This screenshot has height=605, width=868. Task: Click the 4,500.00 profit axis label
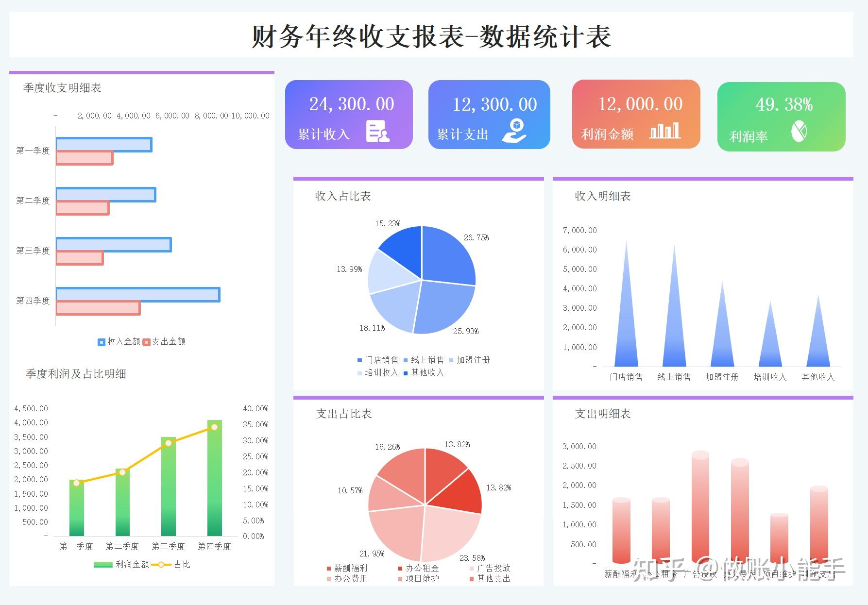(31, 409)
